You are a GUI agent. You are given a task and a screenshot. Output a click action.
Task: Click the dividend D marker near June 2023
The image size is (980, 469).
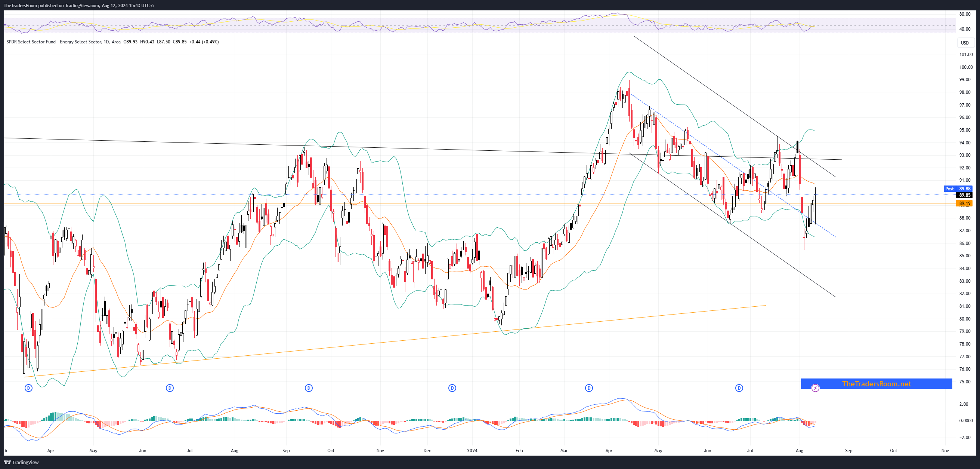[x=170, y=388]
